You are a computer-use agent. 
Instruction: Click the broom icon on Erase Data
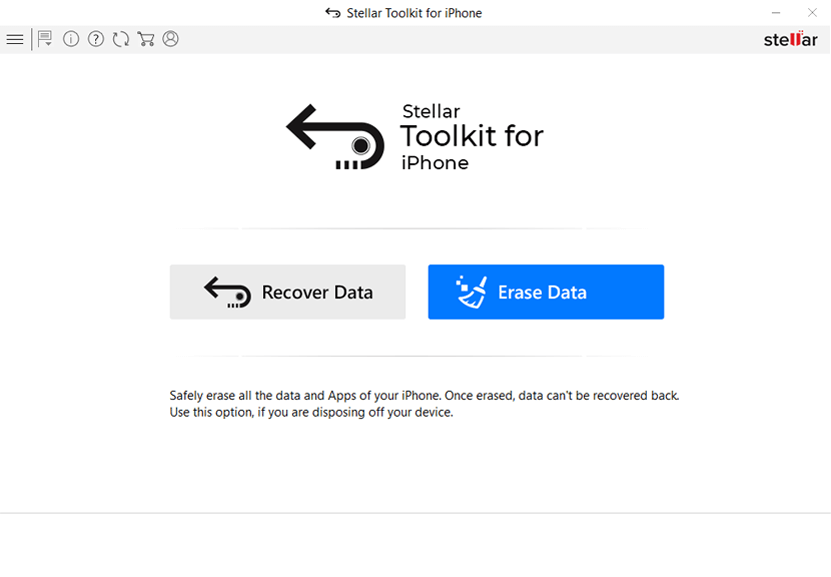tap(471, 292)
